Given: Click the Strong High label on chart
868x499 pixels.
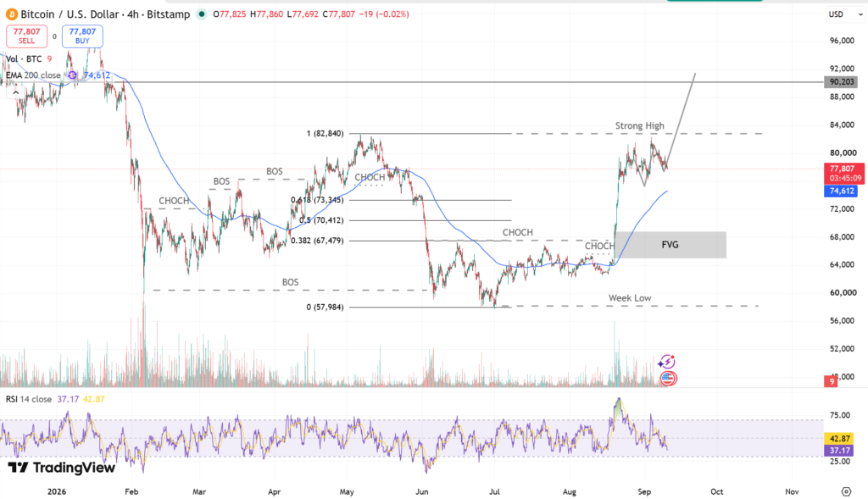Looking at the screenshot, I should click(639, 125).
